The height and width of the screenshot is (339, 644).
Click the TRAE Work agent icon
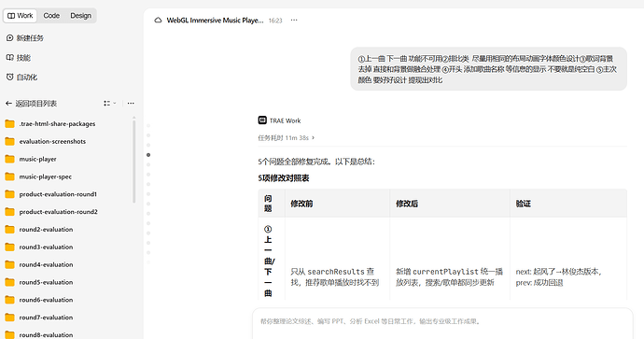point(262,120)
